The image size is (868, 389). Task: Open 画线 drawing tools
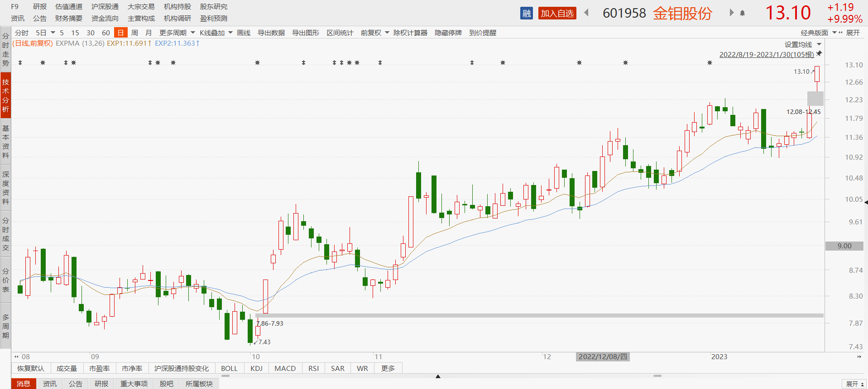coord(244,33)
